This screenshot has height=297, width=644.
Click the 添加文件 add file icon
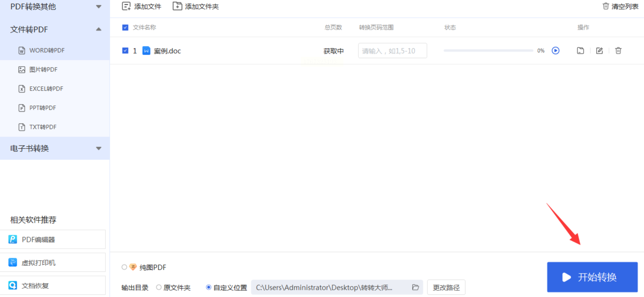126,6
